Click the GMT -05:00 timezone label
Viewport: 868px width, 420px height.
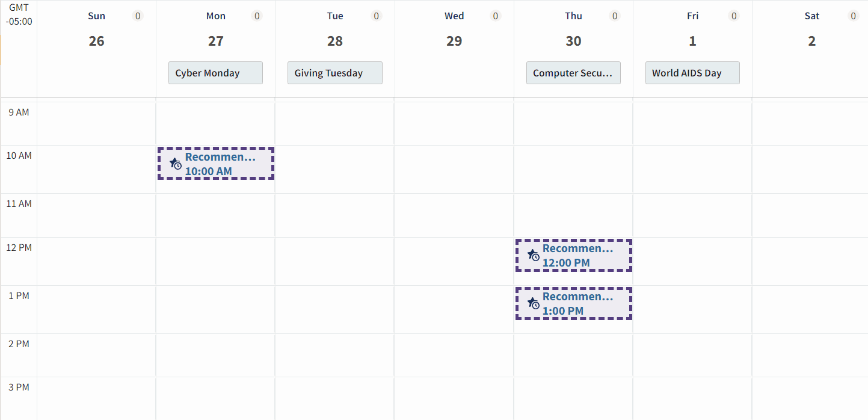18,14
